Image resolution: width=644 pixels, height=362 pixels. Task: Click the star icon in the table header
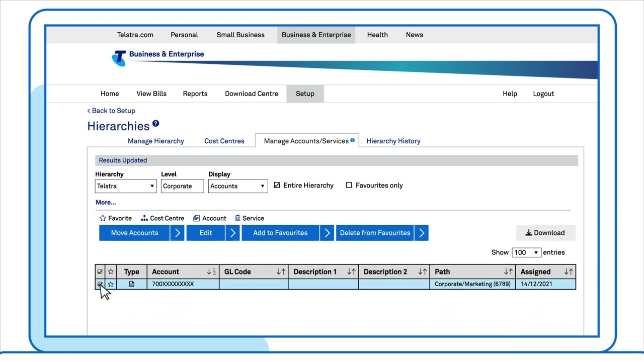(x=111, y=271)
